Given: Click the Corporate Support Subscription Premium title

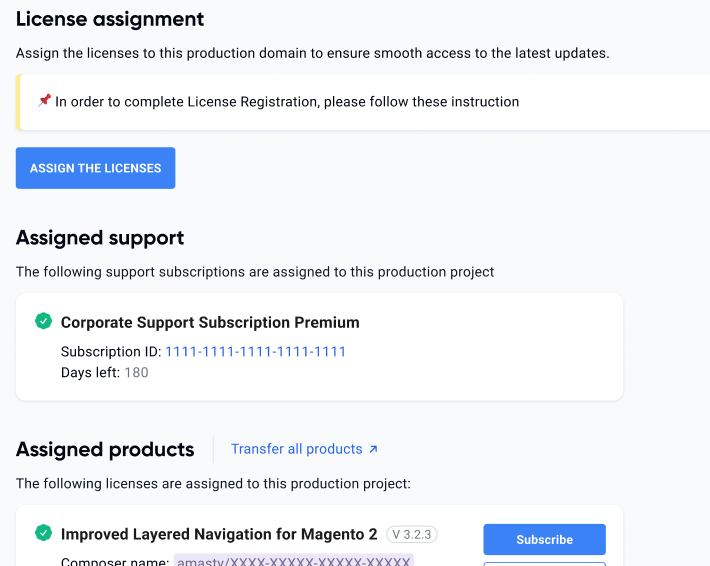Looking at the screenshot, I should pyautogui.click(x=210, y=322).
